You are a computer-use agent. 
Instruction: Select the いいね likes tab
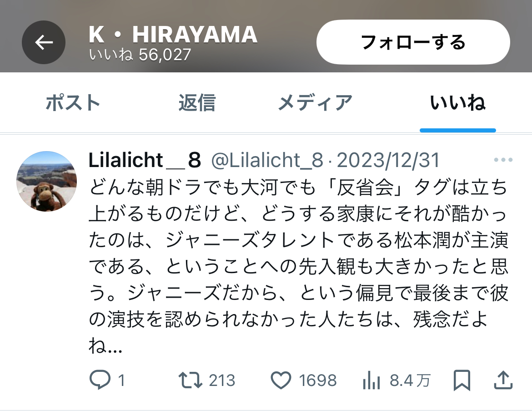coord(458,102)
